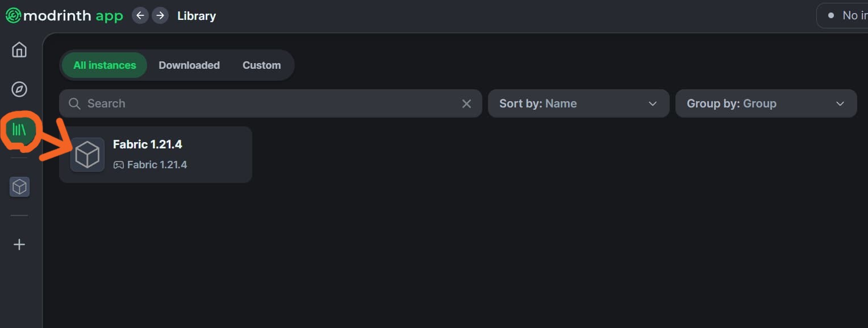
Task: Focus the Search input field
Action: click(x=270, y=103)
